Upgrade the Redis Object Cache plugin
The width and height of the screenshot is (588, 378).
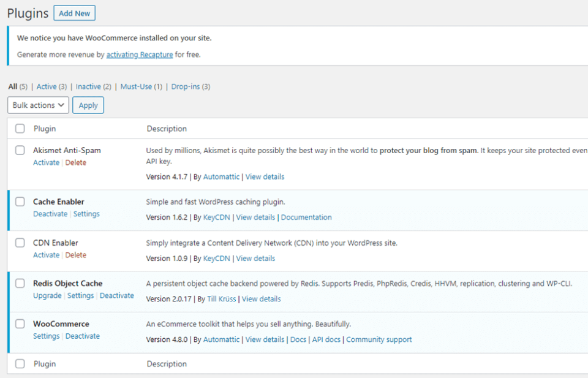point(47,296)
